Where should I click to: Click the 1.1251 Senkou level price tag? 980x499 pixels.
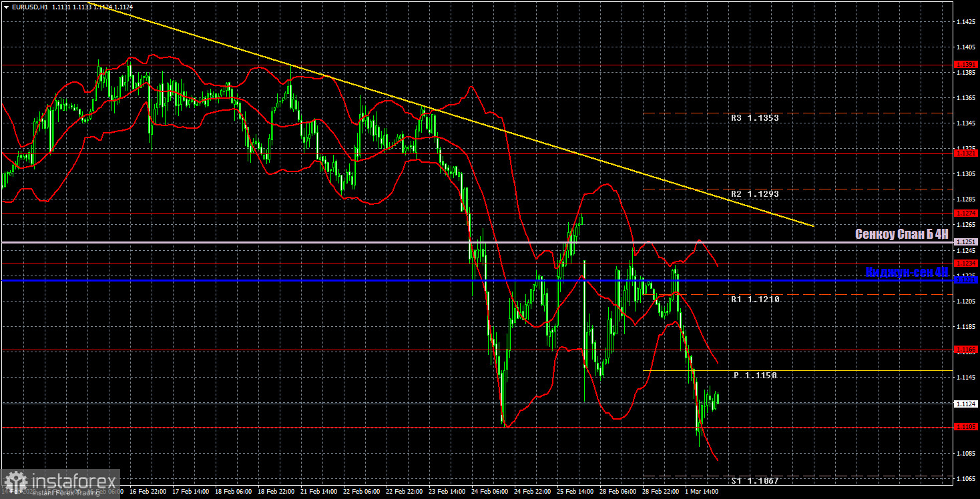[966, 241]
